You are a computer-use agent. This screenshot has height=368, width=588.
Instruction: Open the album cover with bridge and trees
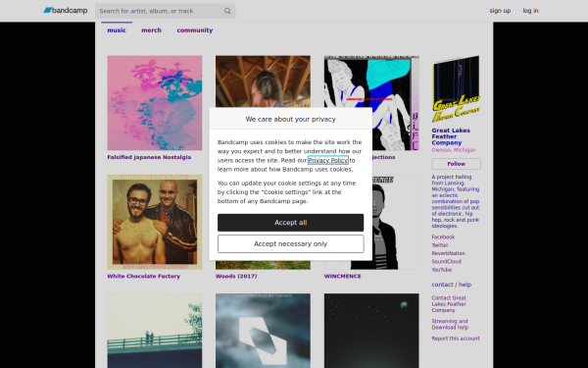(155, 331)
